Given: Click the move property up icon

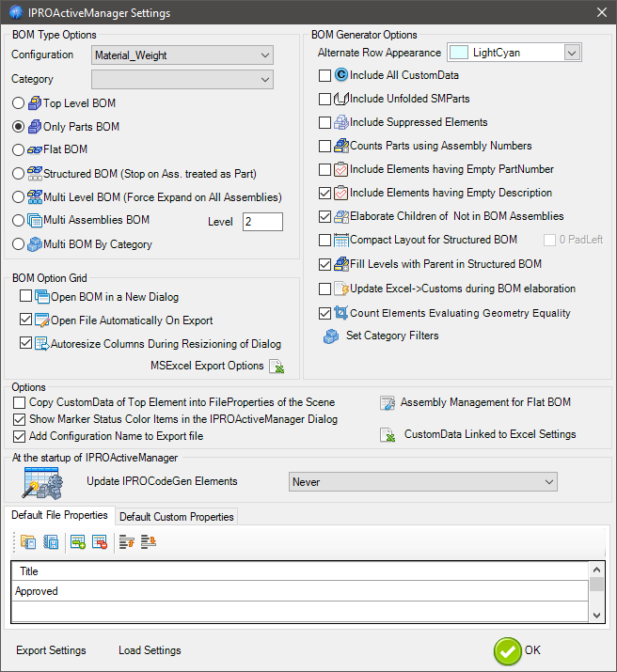Looking at the screenshot, I should [x=127, y=542].
